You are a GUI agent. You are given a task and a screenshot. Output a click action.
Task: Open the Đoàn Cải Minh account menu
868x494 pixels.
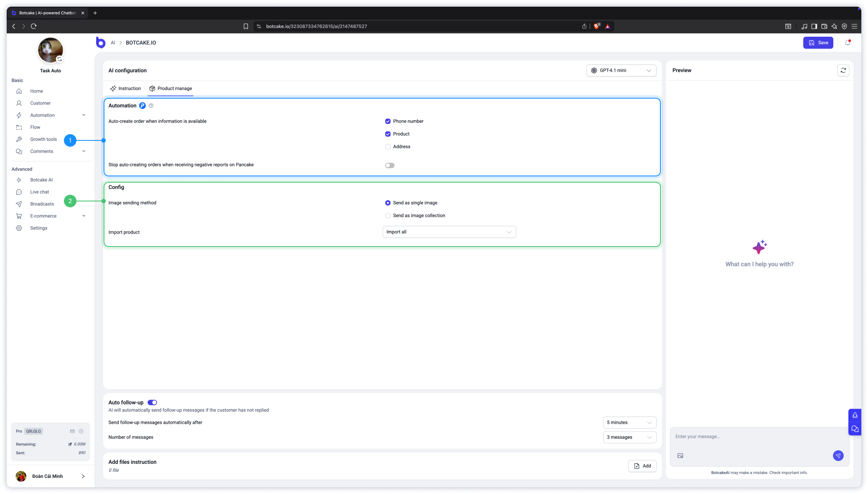click(51, 476)
